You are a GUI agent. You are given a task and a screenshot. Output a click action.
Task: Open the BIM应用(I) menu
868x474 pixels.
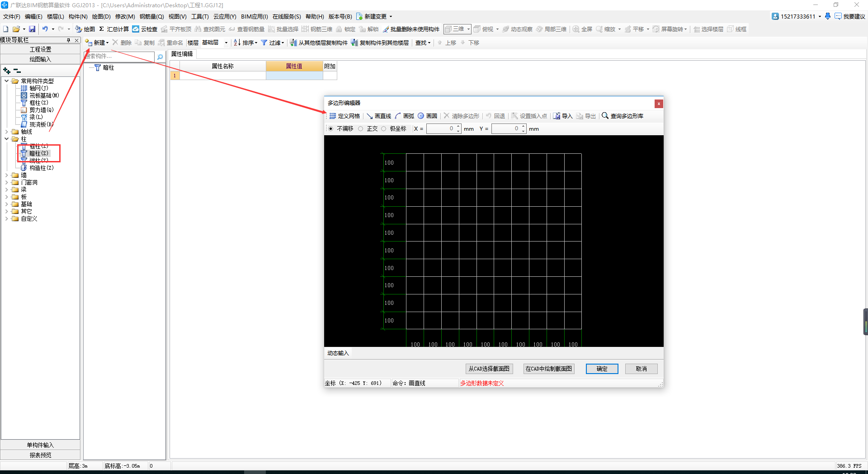point(254,16)
